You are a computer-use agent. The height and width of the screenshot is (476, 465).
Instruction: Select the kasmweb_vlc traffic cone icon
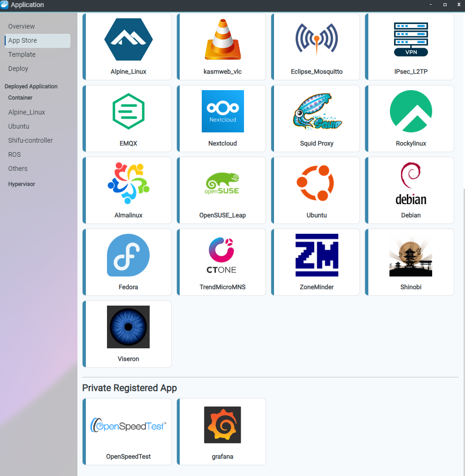[x=223, y=39]
